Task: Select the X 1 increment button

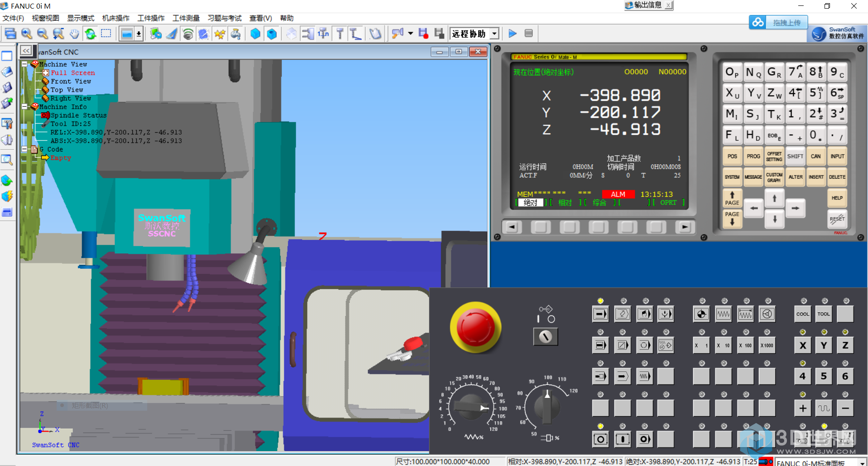Action: pyautogui.click(x=701, y=345)
